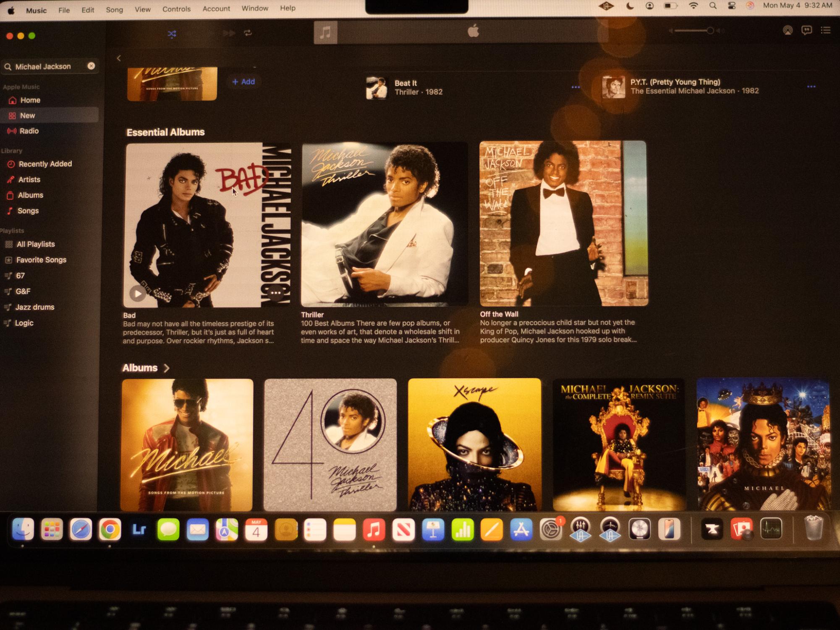Open Spotlight search in menu bar
This screenshot has height=630, width=840.
point(712,6)
